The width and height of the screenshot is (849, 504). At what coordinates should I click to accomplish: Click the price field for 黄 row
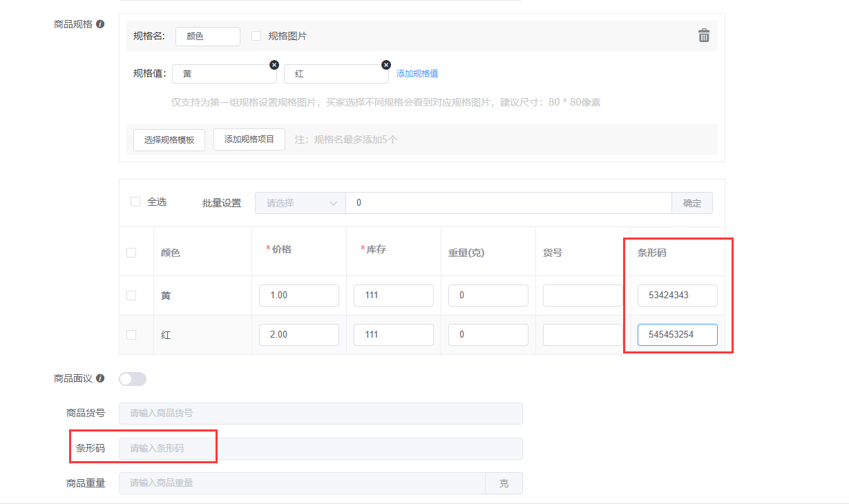pos(298,295)
